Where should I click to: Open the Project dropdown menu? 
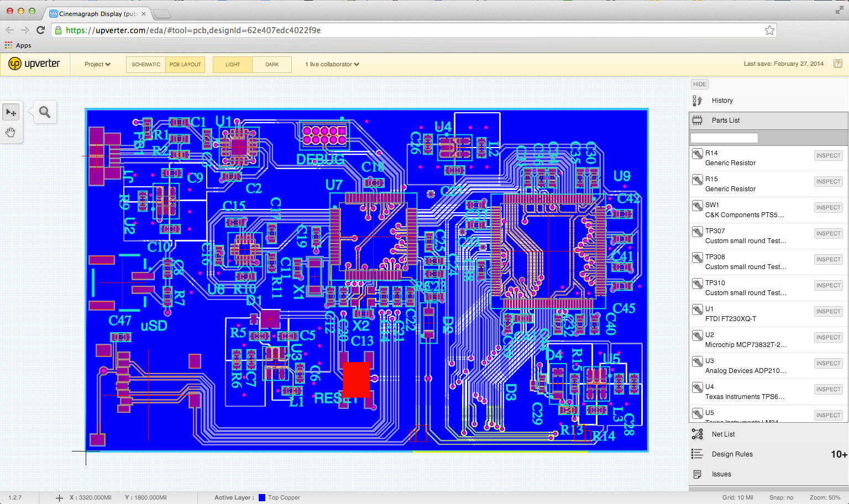click(x=97, y=65)
